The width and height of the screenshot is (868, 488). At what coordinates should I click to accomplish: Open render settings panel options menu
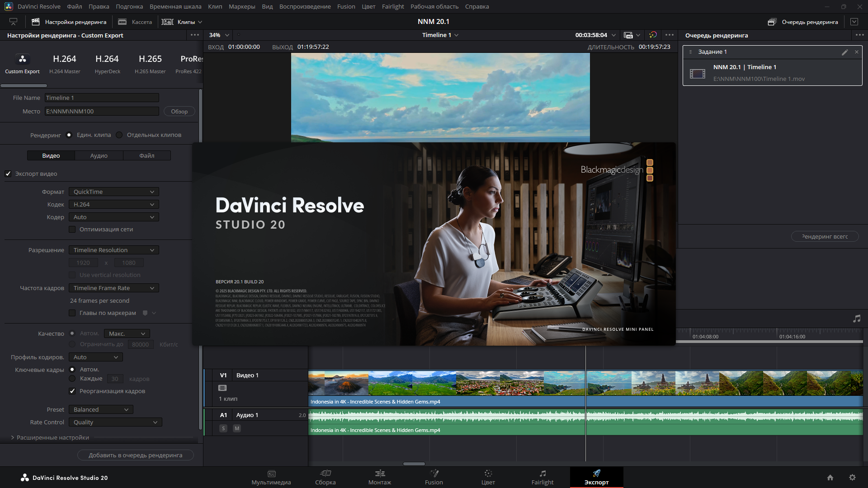point(195,35)
